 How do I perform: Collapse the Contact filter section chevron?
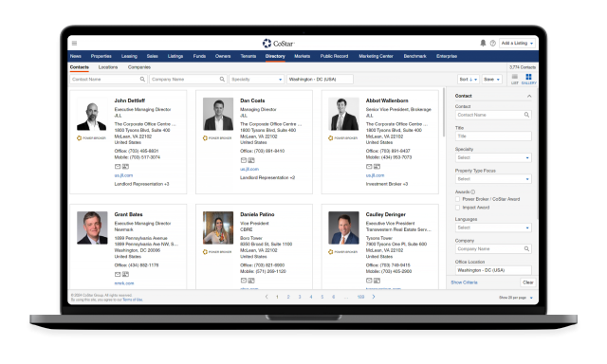(x=529, y=96)
